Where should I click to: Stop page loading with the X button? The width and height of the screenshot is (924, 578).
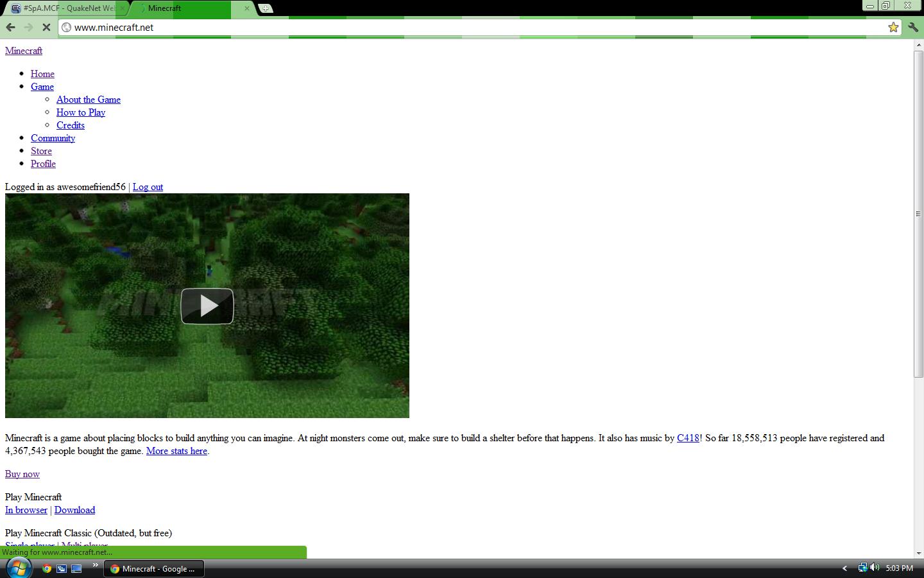click(x=46, y=27)
